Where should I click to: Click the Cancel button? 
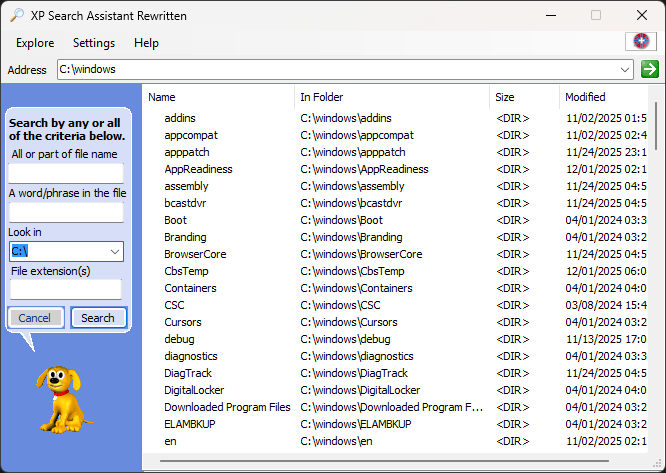click(35, 318)
